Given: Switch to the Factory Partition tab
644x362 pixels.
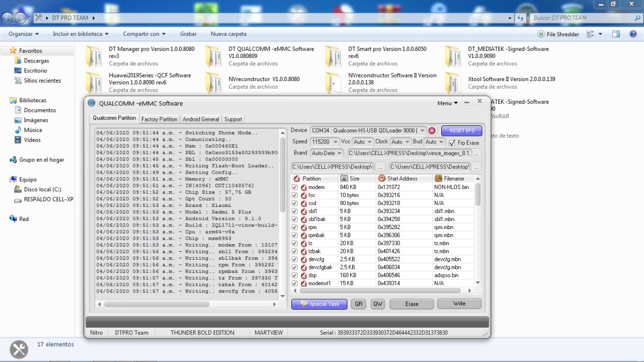Looking at the screenshot, I should point(159,119).
